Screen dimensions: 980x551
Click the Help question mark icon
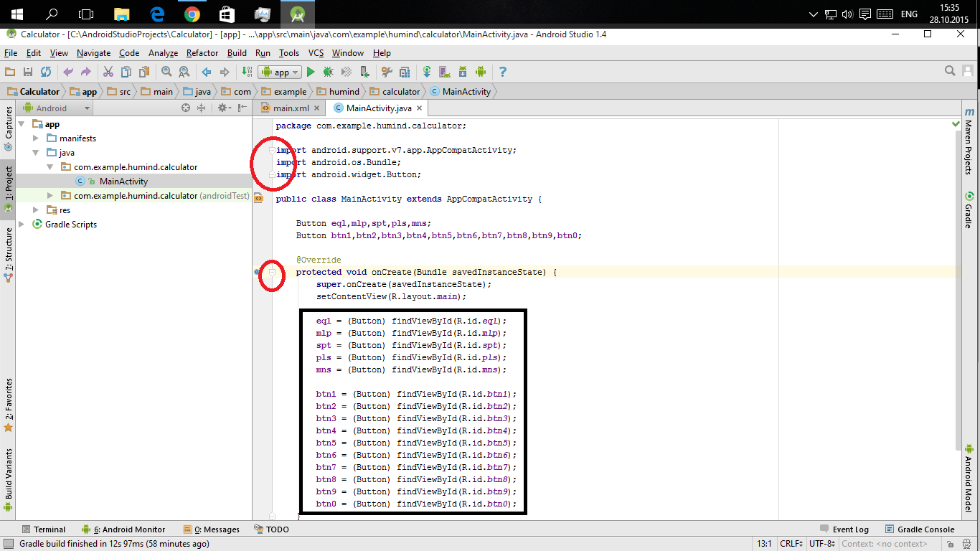click(503, 72)
